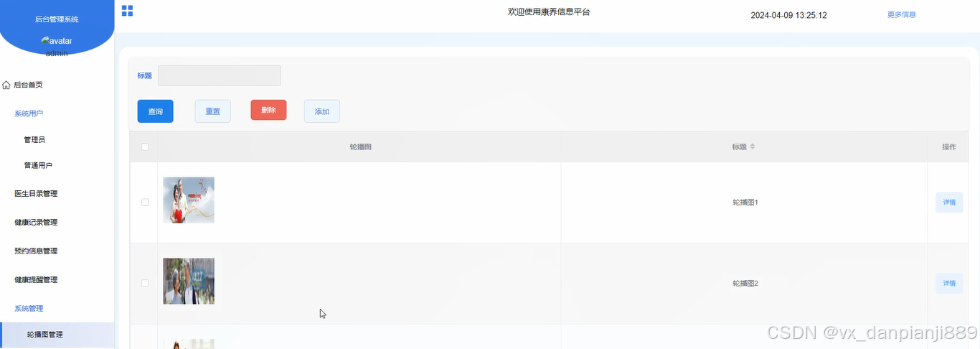Image resolution: width=980 pixels, height=349 pixels.
Task: Click the 重置 button
Action: (213, 111)
